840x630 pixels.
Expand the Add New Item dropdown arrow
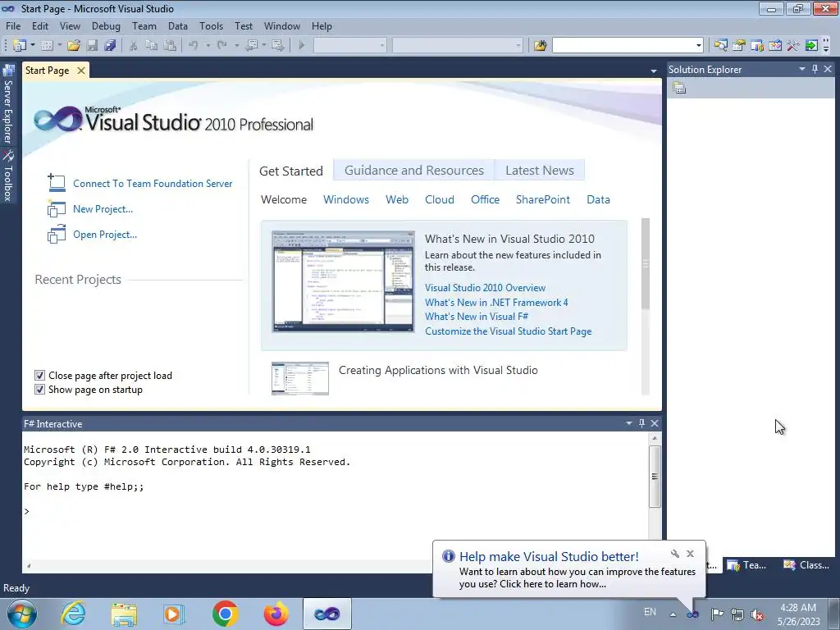(x=59, y=46)
